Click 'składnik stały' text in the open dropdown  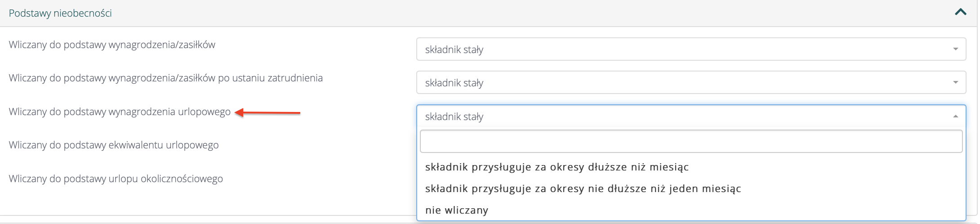tap(454, 116)
